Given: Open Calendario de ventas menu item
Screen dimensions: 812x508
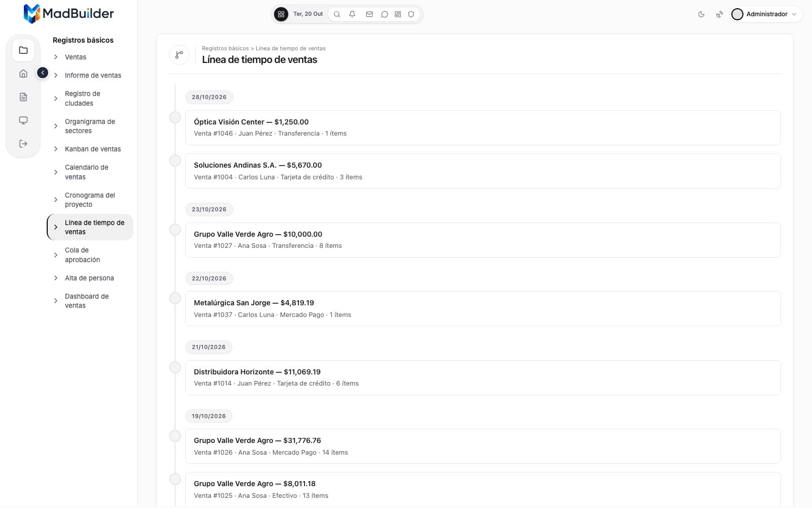Looking at the screenshot, I should (x=90, y=172).
